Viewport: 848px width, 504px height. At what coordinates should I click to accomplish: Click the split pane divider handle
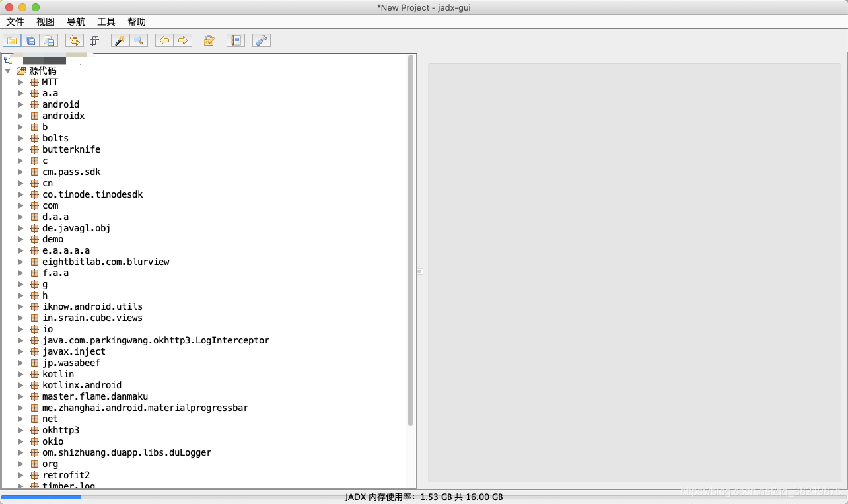pyautogui.click(x=419, y=271)
